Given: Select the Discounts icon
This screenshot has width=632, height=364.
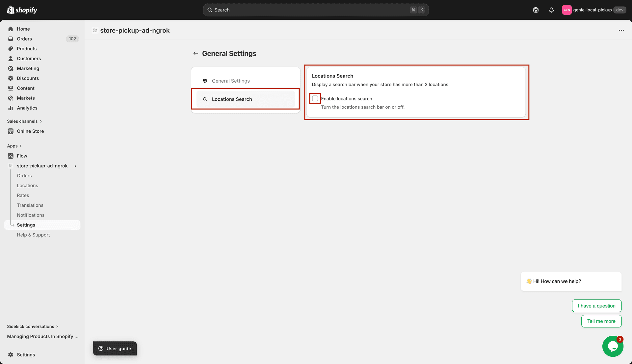Looking at the screenshot, I should (11, 78).
